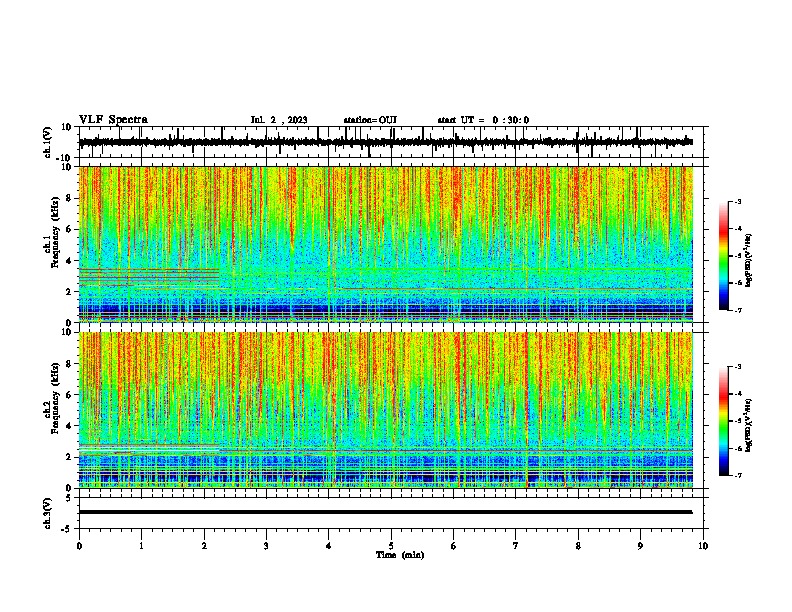
Task: Click time axis tick label 3
Action: 266,546
